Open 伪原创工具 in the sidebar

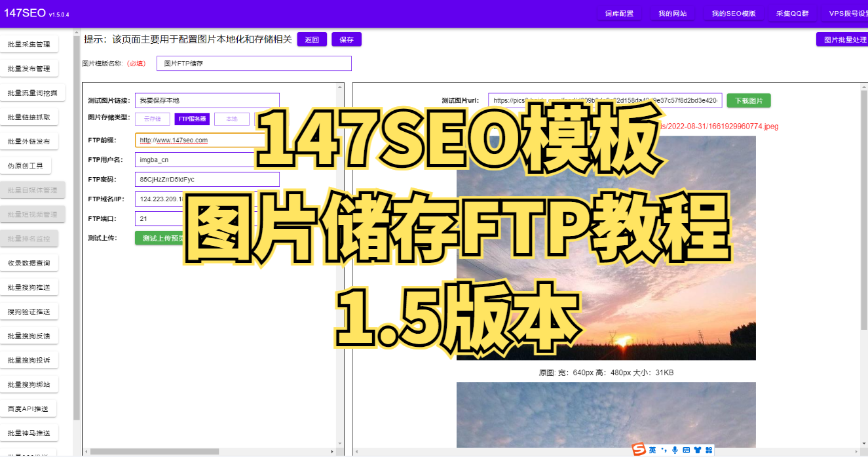pyautogui.click(x=26, y=166)
